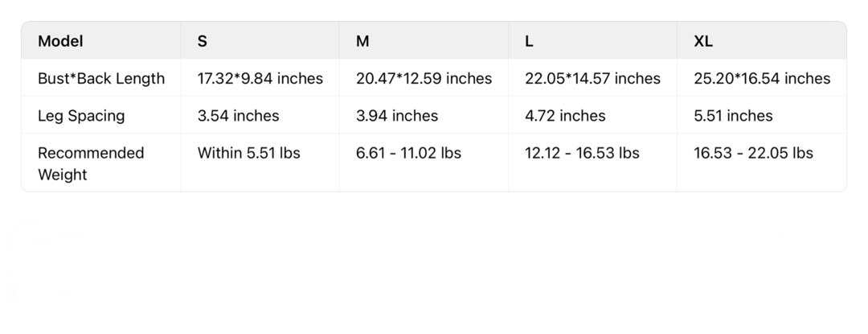Screen dimensions: 868x334
Task: Select the 17.32*9.84 inches cell
Action: pyautogui.click(x=260, y=78)
